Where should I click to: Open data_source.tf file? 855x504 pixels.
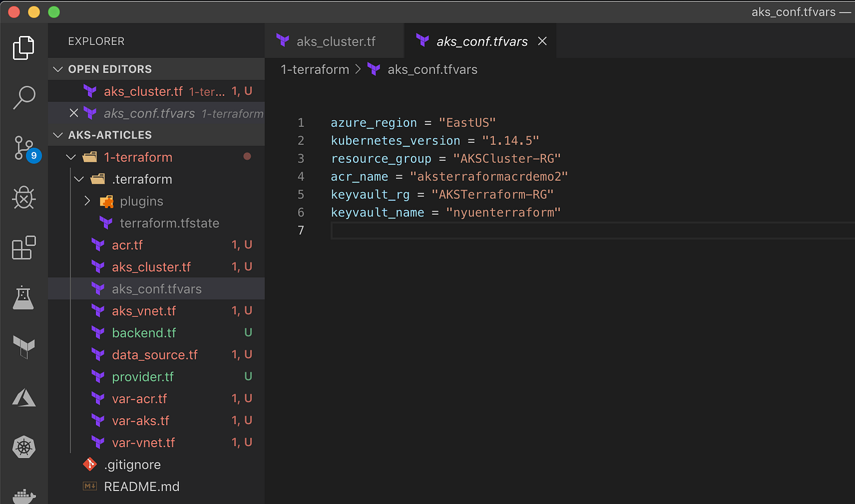(156, 355)
